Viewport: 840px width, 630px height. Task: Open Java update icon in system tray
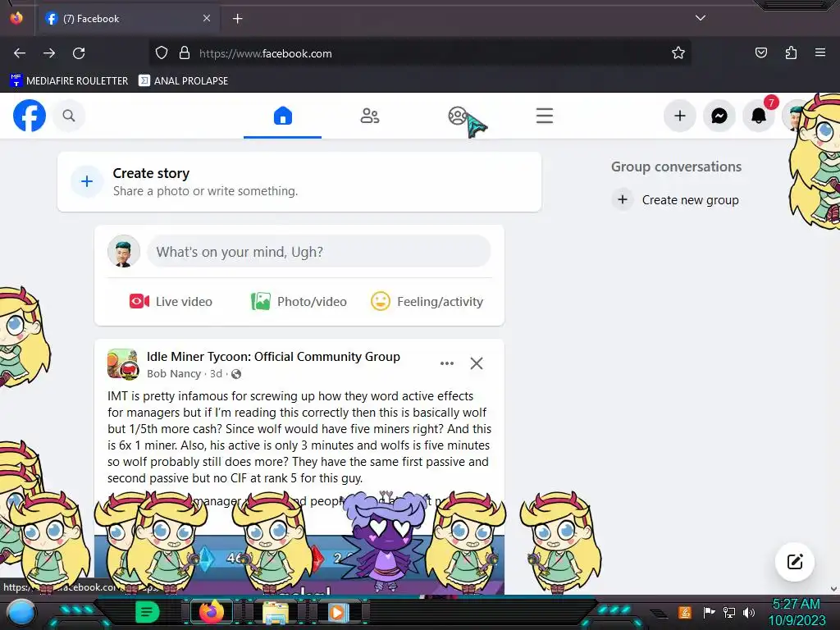coord(685,612)
